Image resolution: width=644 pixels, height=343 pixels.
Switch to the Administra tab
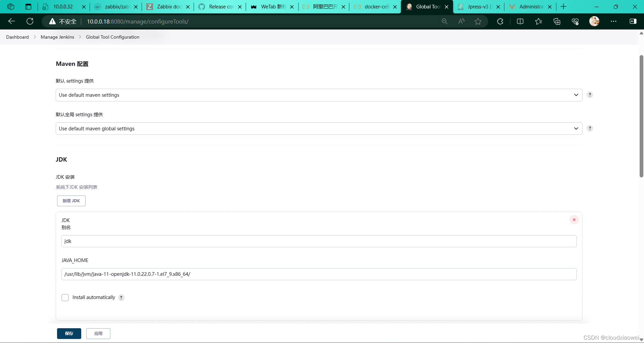530,7
